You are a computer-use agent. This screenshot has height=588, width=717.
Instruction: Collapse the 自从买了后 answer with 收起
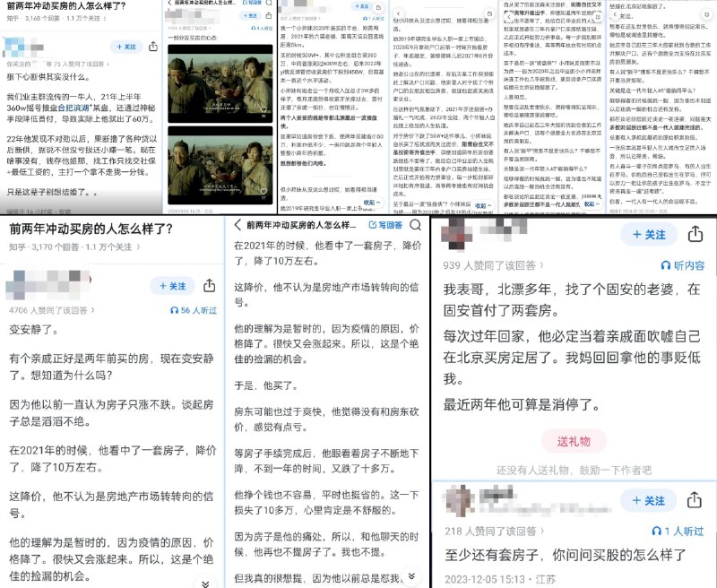[592, 204]
